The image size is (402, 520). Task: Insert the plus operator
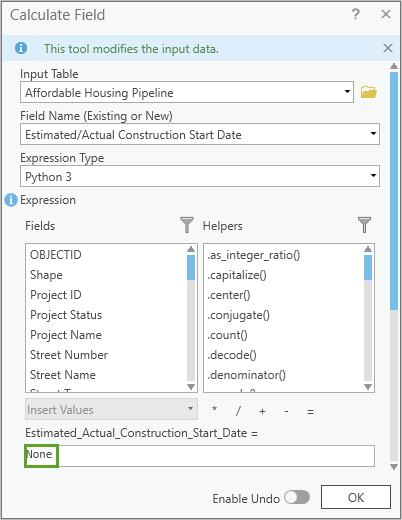coord(262,411)
